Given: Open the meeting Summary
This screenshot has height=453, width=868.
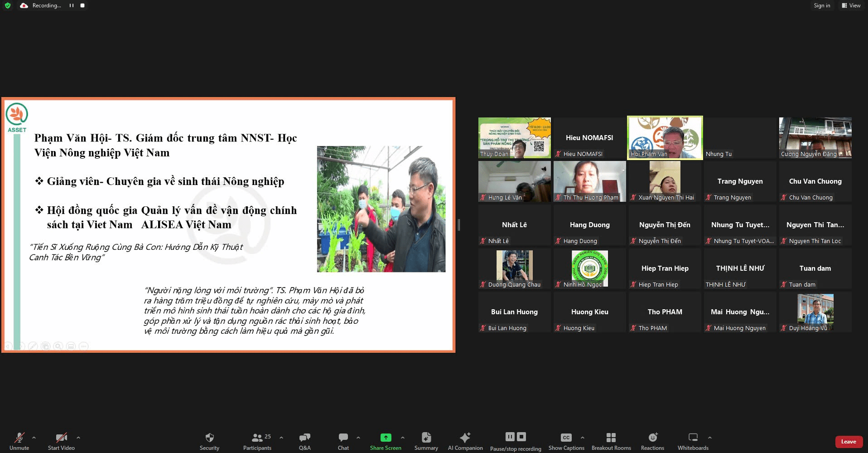Looking at the screenshot, I should pyautogui.click(x=426, y=441).
